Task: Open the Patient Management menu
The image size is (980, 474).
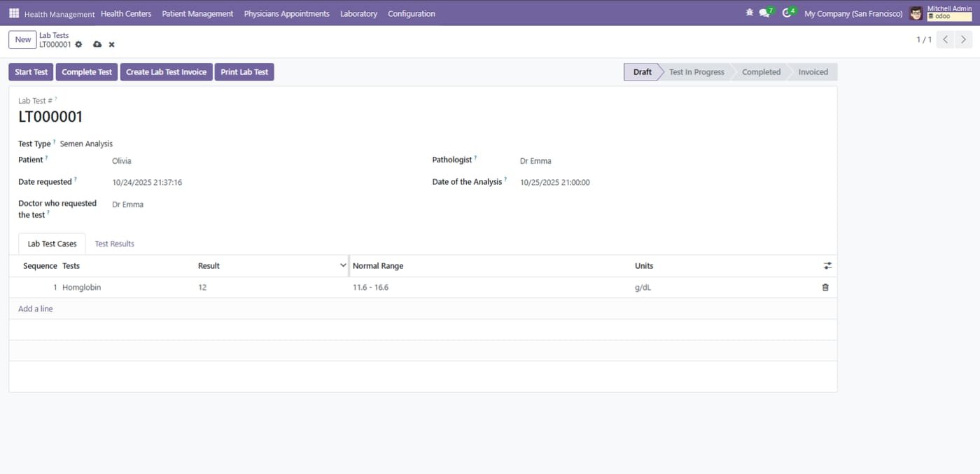Action: point(197,13)
